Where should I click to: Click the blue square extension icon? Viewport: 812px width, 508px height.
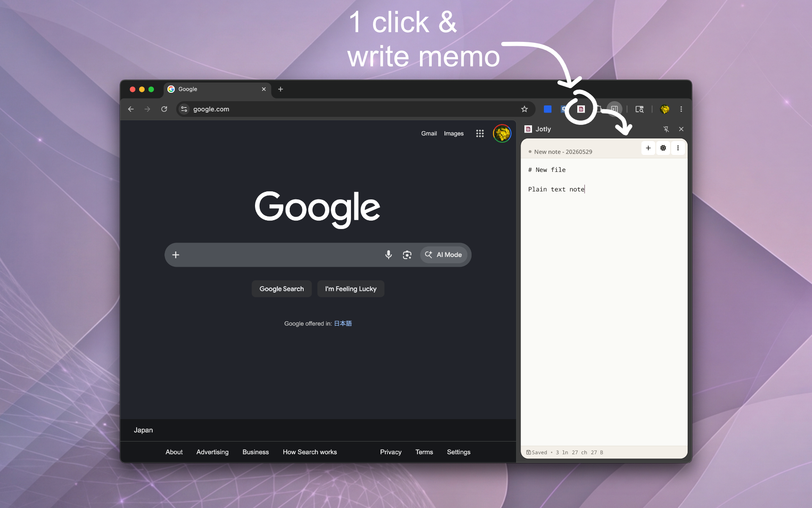click(x=548, y=109)
